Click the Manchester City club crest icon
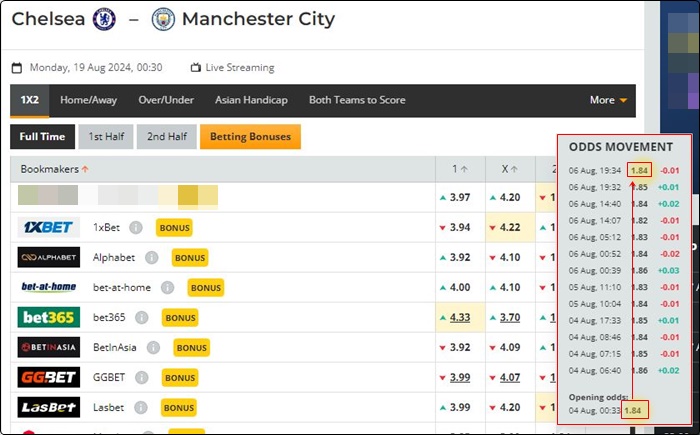This screenshot has width=700, height=435. pyautogui.click(x=163, y=19)
